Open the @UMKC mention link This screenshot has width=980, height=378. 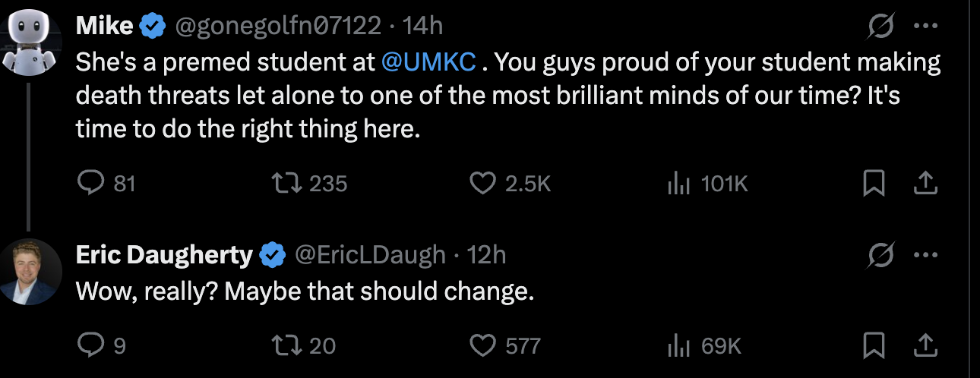(x=429, y=61)
